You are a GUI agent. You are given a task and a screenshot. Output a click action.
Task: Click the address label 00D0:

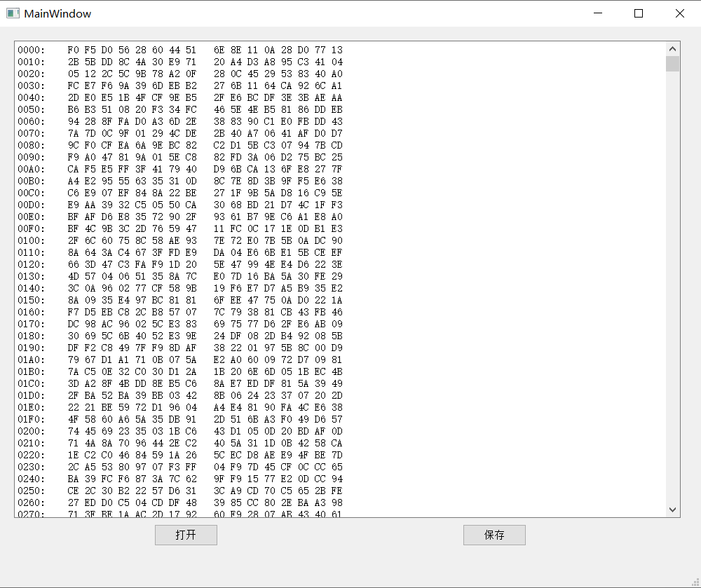click(x=32, y=205)
